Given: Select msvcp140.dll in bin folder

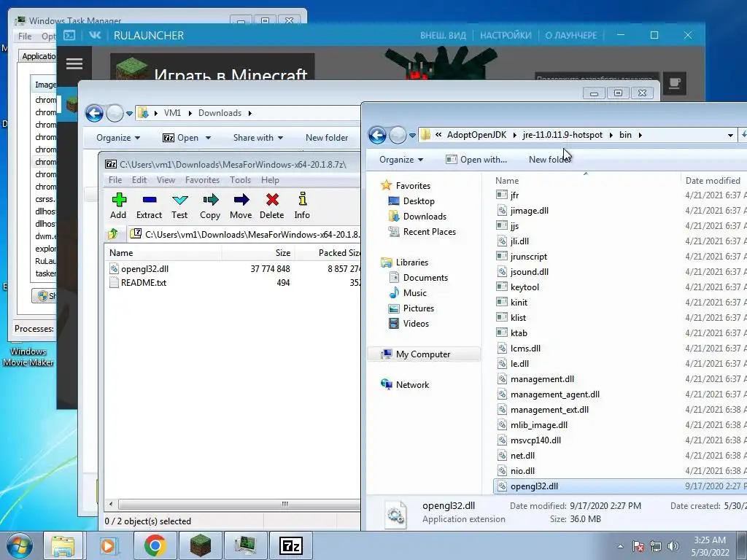Looking at the screenshot, I should (535, 440).
